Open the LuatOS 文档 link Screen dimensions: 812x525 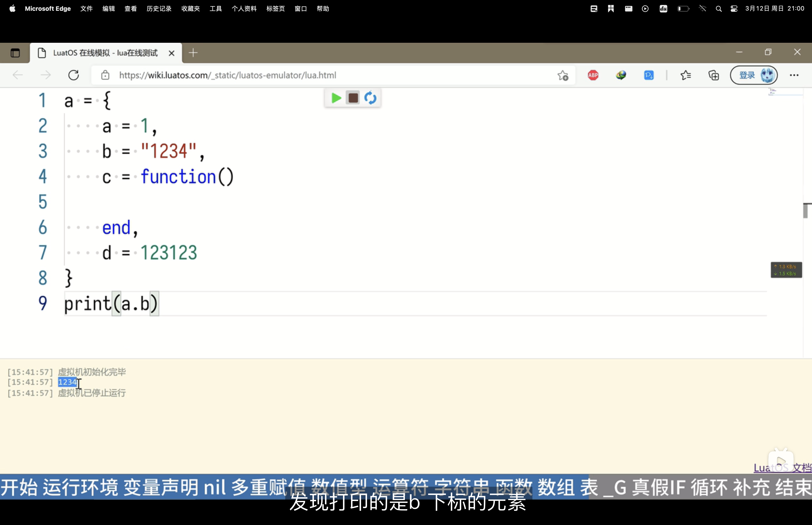coord(782,468)
